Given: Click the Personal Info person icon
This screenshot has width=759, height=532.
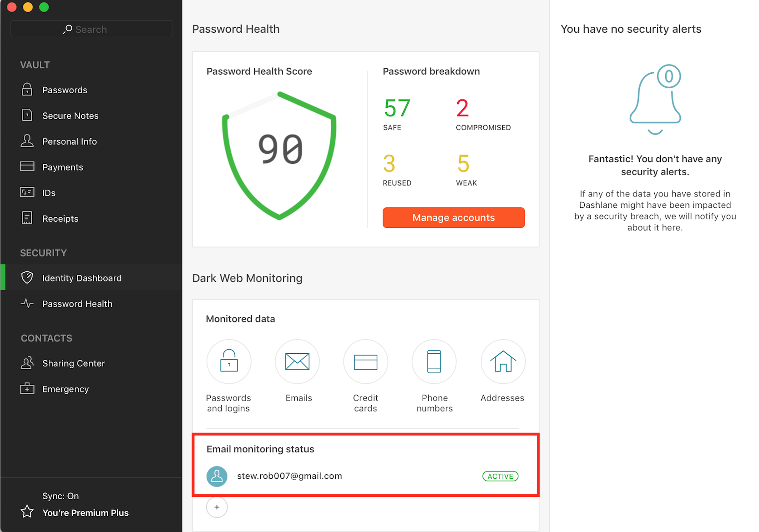Looking at the screenshot, I should (27, 141).
